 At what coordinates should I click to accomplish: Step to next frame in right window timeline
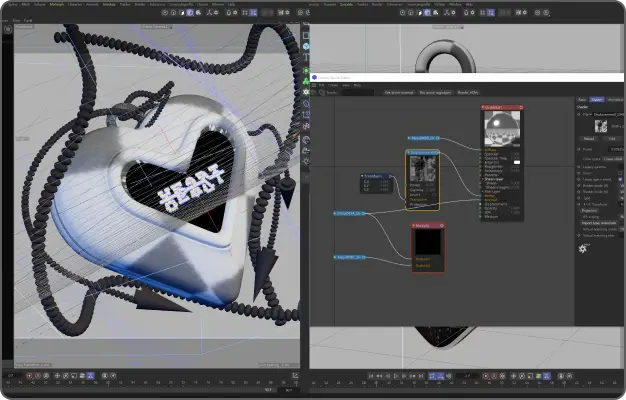404,376
